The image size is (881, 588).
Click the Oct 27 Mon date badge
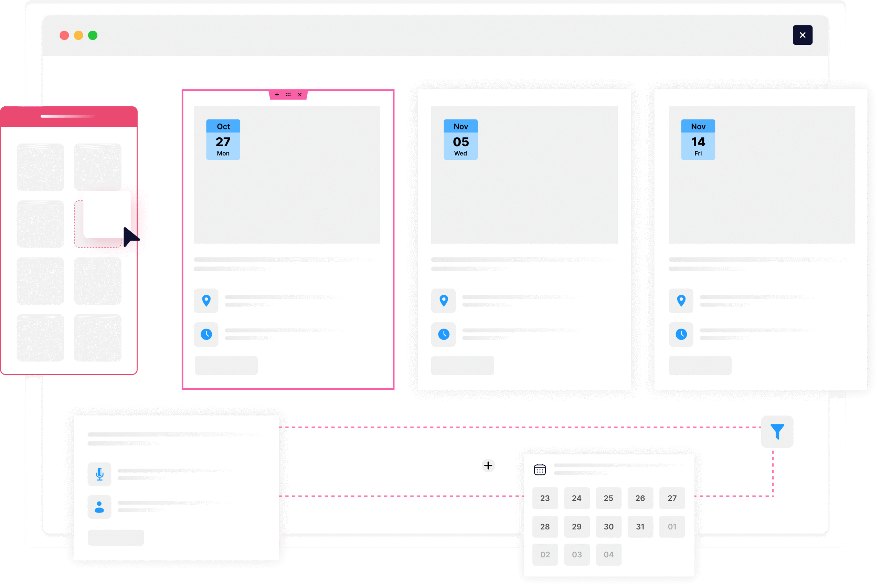click(223, 139)
